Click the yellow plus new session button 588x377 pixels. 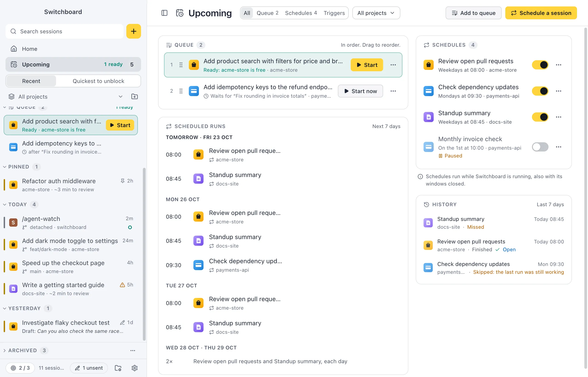pyautogui.click(x=133, y=31)
